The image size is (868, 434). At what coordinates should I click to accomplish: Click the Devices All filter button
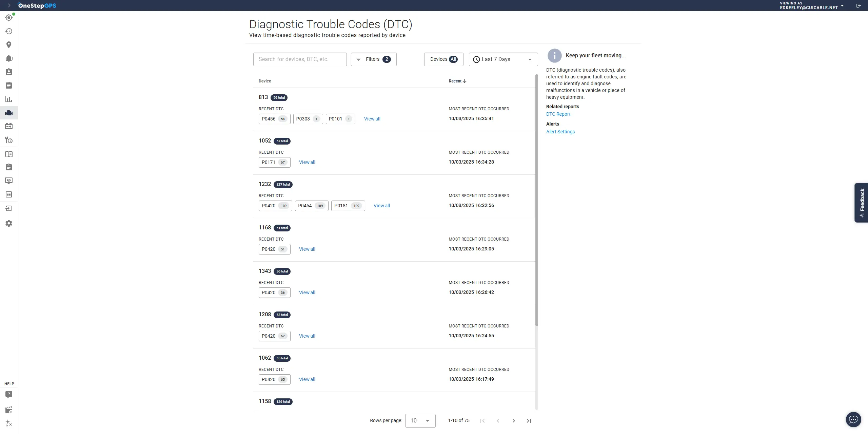(x=443, y=59)
